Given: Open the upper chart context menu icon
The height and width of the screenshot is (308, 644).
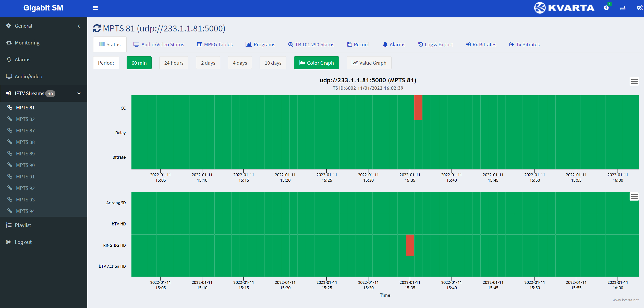Looking at the screenshot, I should 634,81.
